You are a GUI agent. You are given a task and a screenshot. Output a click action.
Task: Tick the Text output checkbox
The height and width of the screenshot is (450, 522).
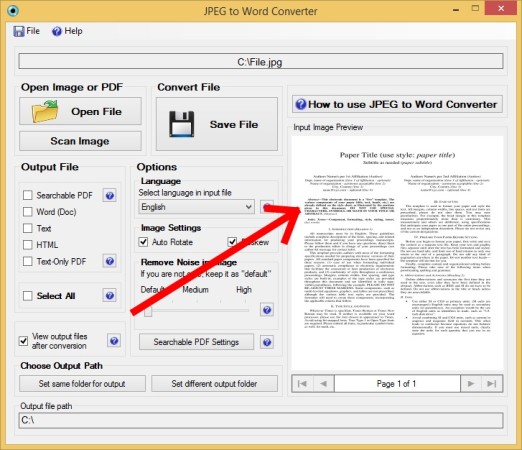coord(28,228)
